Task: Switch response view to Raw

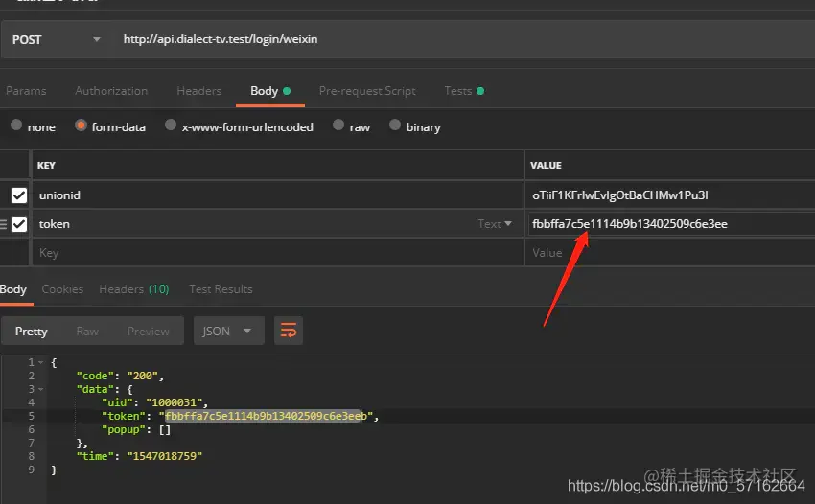Action: [x=87, y=331]
